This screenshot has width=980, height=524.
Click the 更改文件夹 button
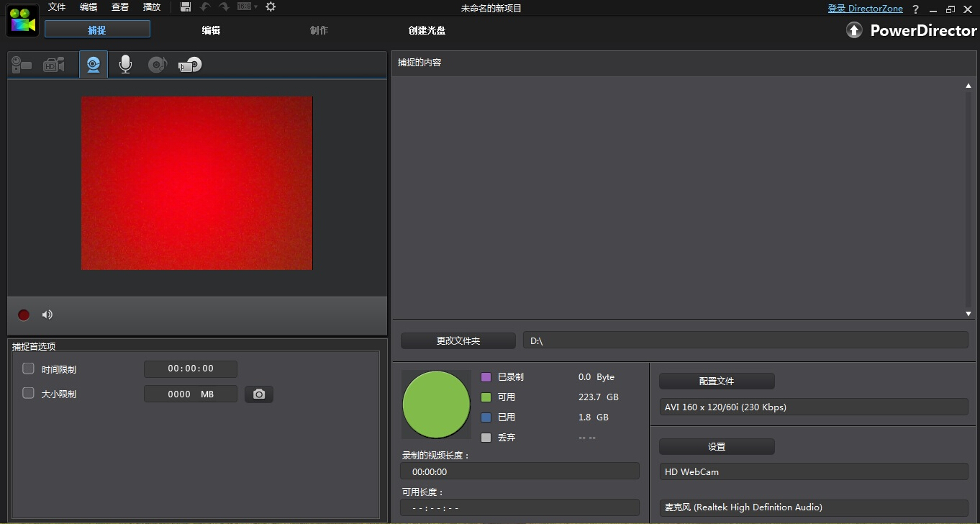pos(458,340)
